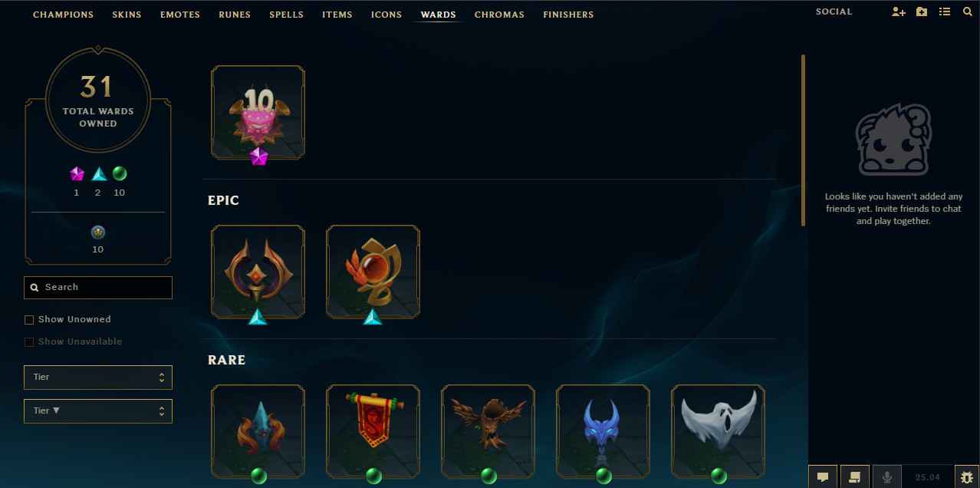Open the Chromas tab
The width and height of the screenshot is (980, 488).
(499, 15)
